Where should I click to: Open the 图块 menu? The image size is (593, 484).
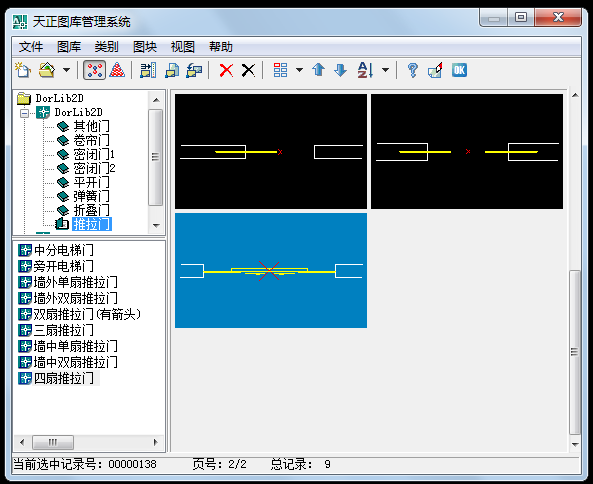145,47
